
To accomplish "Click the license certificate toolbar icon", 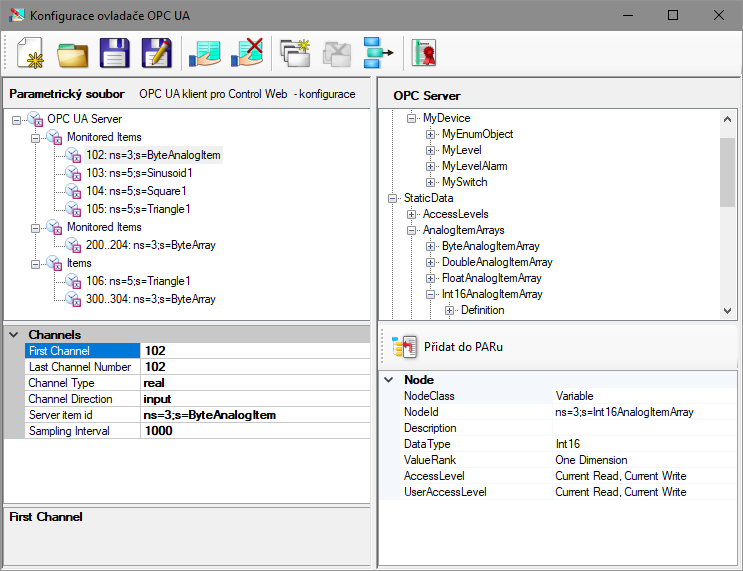I will [426, 52].
